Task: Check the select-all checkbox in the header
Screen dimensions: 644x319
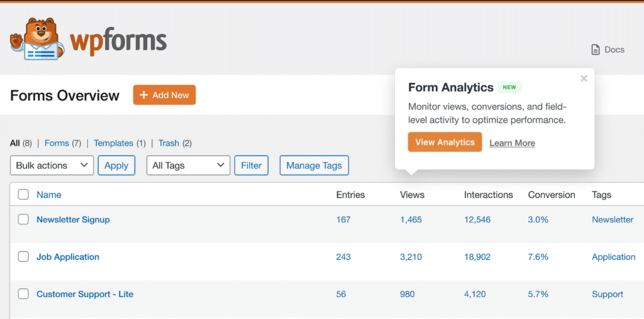Action: coord(23,195)
